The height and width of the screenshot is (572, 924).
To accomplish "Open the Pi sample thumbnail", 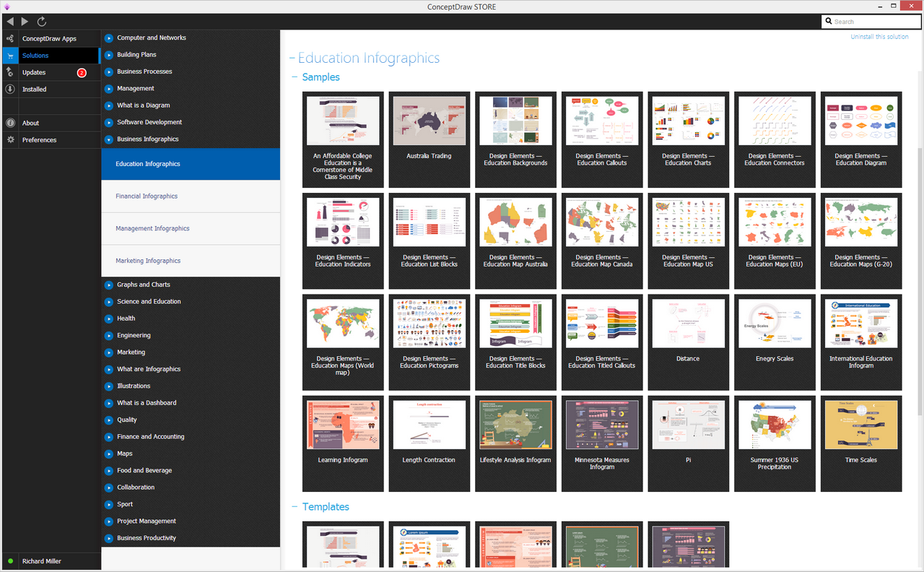I will point(688,443).
